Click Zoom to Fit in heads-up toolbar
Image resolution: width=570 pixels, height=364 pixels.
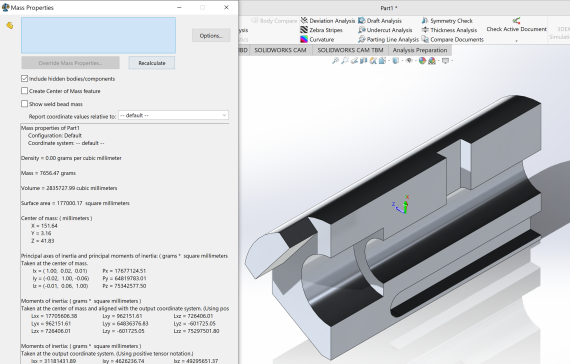pos(335,61)
